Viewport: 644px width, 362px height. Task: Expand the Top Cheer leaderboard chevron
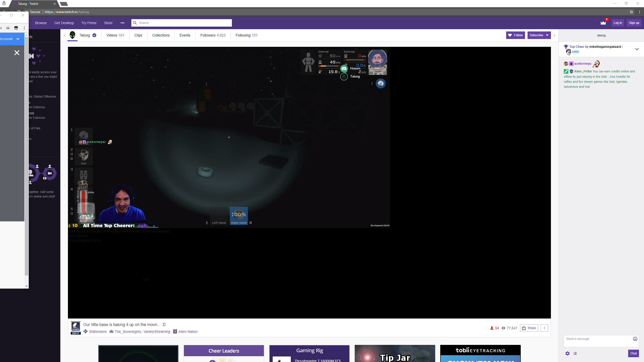pos(637,49)
